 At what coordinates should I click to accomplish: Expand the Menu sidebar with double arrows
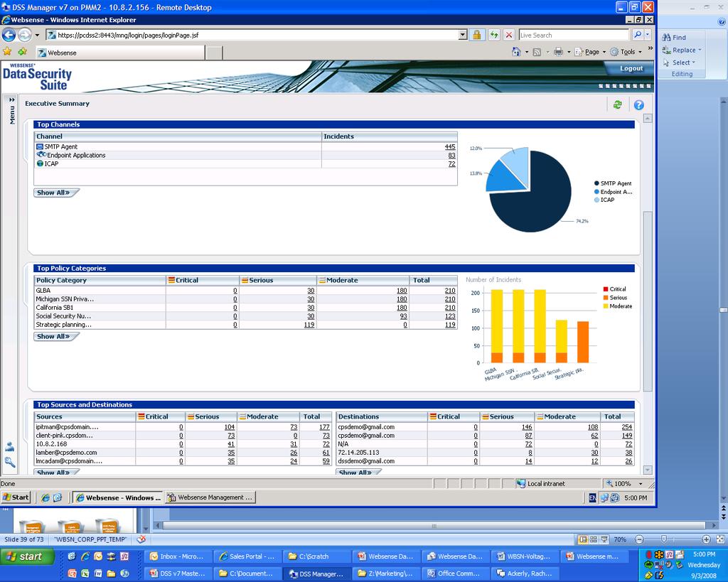[12, 99]
